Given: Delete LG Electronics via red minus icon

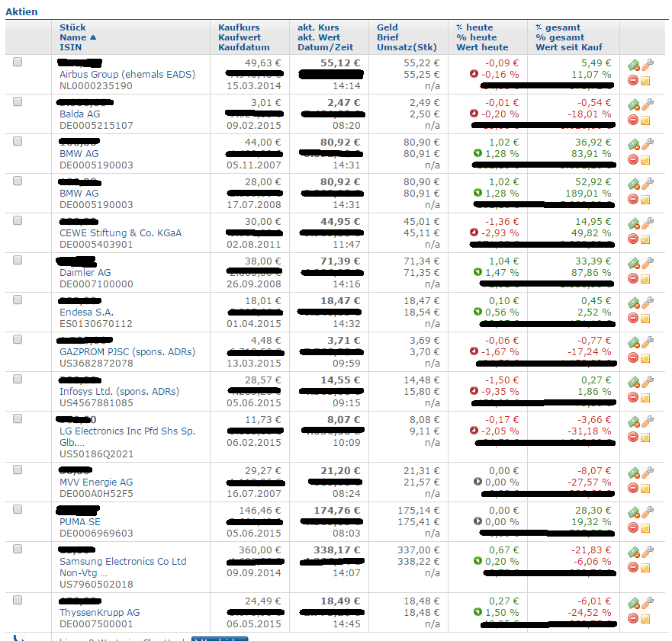Looking at the screenshot, I should [x=633, y=437].
